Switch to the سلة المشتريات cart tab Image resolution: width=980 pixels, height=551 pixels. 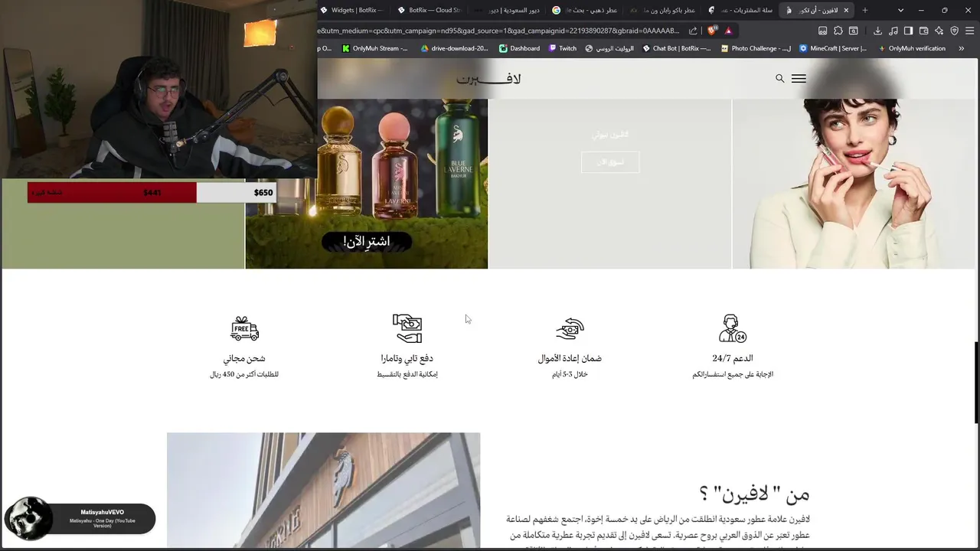(x=740, y=10)
